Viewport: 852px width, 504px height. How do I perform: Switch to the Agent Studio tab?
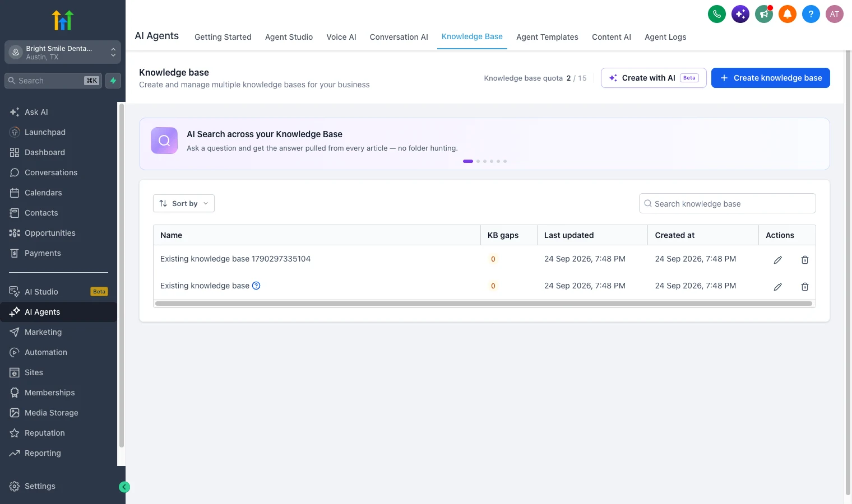289,37
